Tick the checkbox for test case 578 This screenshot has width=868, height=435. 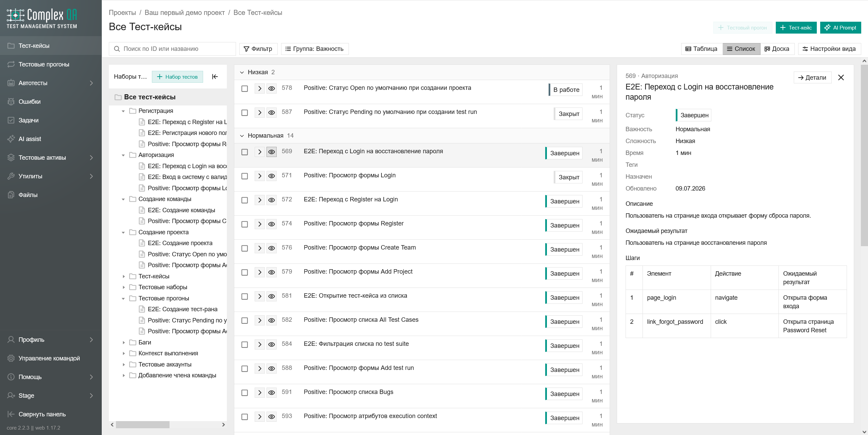click(244, 88)
